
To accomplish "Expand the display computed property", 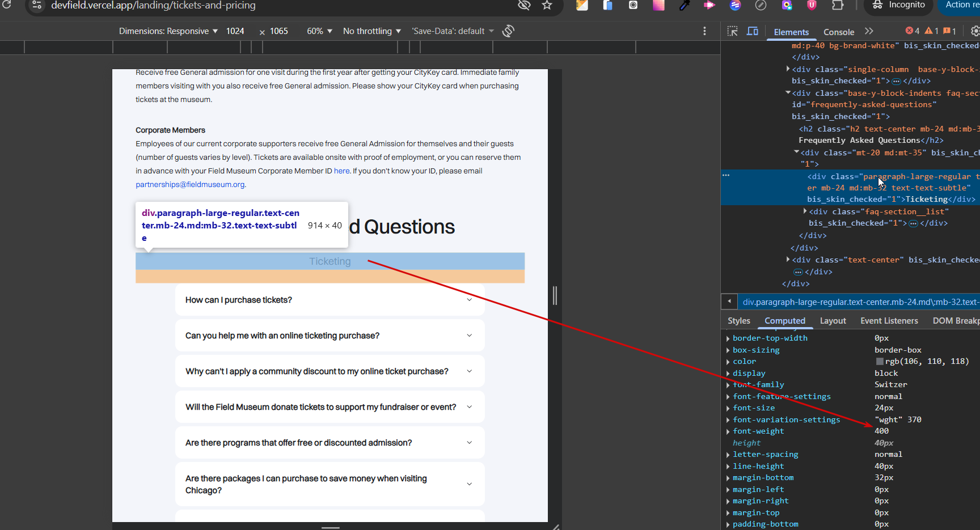I will 728,374.
